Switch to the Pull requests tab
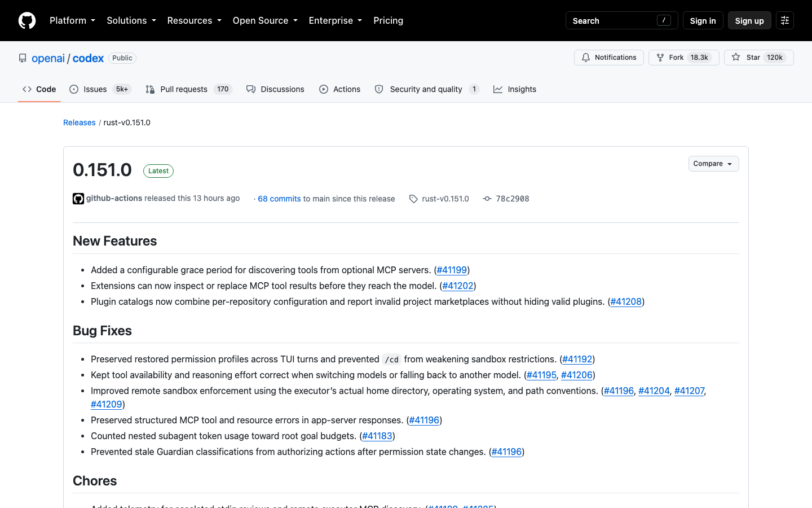 (x=189, y=89)
